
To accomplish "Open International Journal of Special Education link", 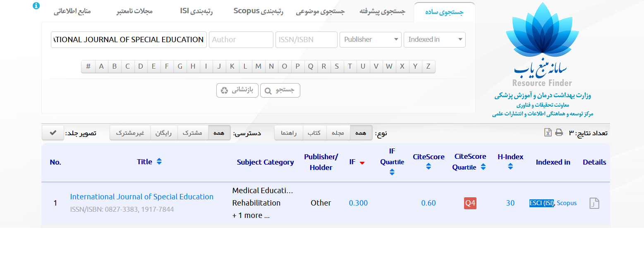I will tap(142, 197).
